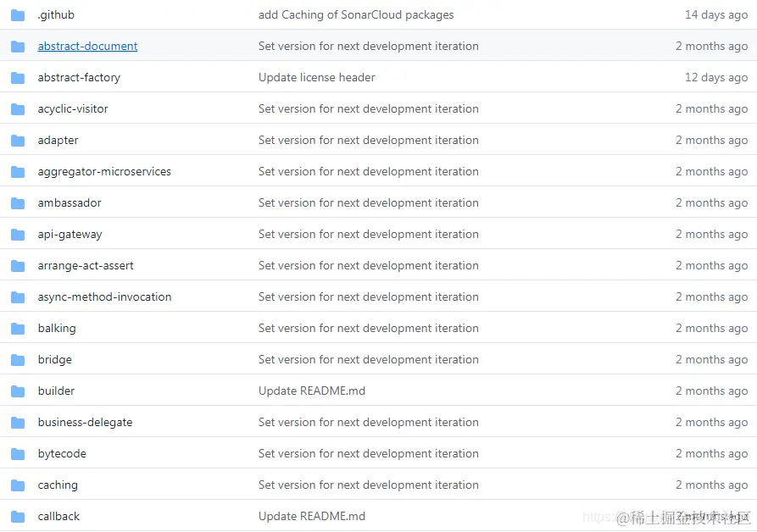757x532 pixels.
Task: Open the business-delegate folder link
Action: coord(85,423)
